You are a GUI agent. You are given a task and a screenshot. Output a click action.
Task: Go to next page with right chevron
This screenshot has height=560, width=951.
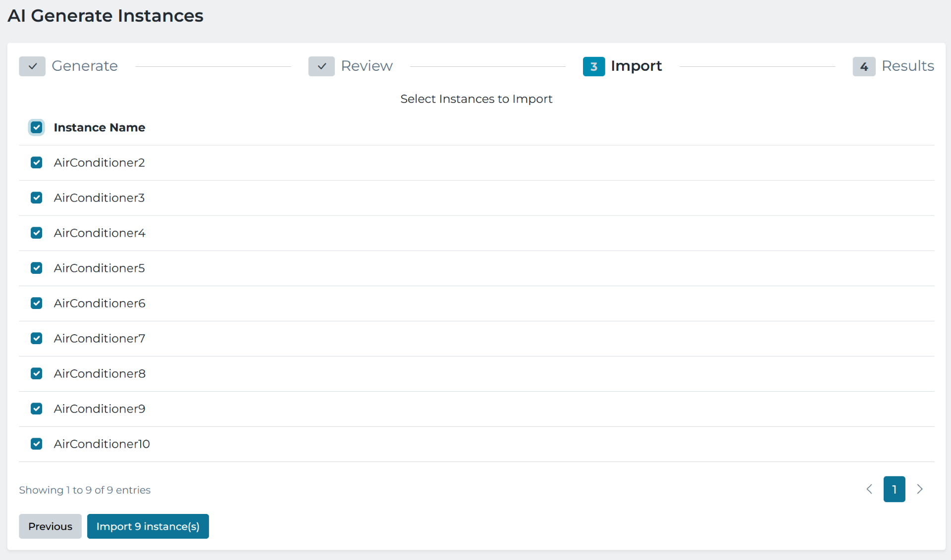pos(920,489)
